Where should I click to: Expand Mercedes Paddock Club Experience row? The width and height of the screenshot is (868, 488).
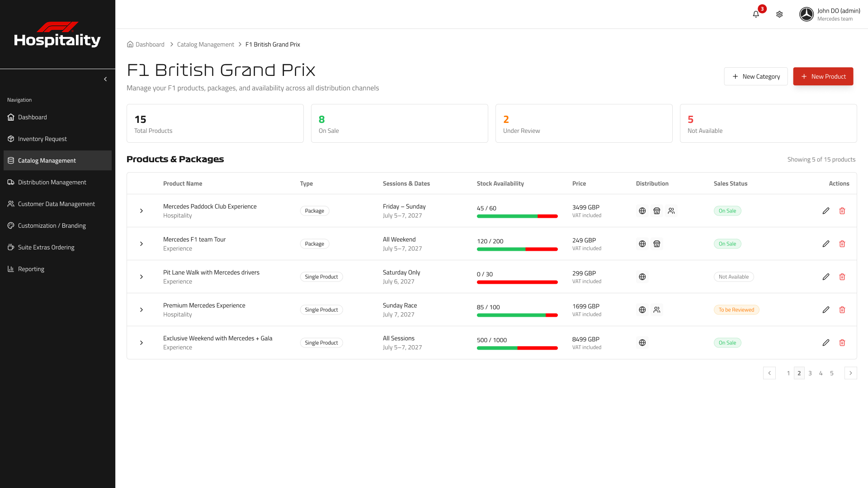click(x=142, y=211)
